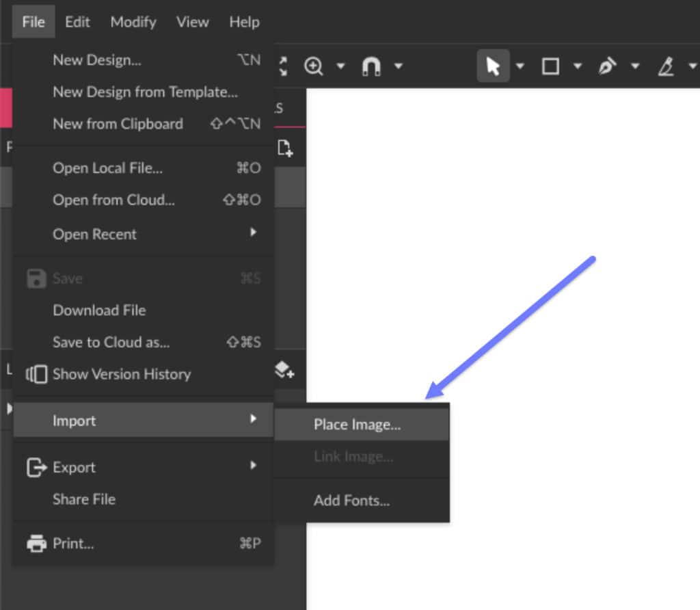
Task: Toggle the magnet Snapping icon
Action: (x=371, y=66)
